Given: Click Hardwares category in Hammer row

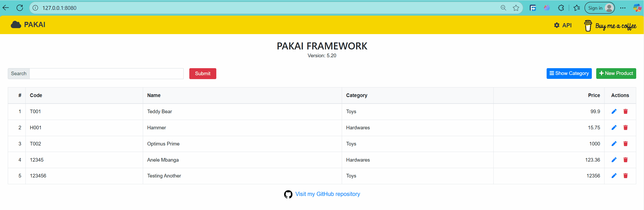Looking at the screenshot, I should tap(358, 128).
